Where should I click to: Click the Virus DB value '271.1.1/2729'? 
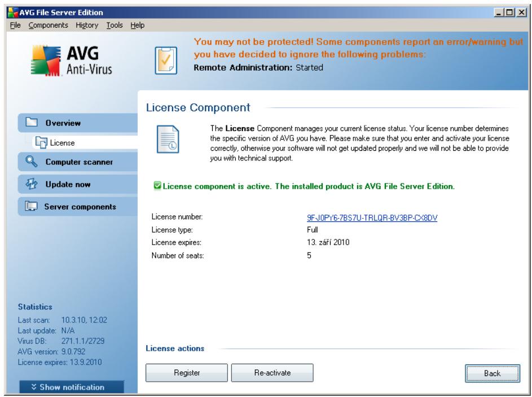point(83,341)
